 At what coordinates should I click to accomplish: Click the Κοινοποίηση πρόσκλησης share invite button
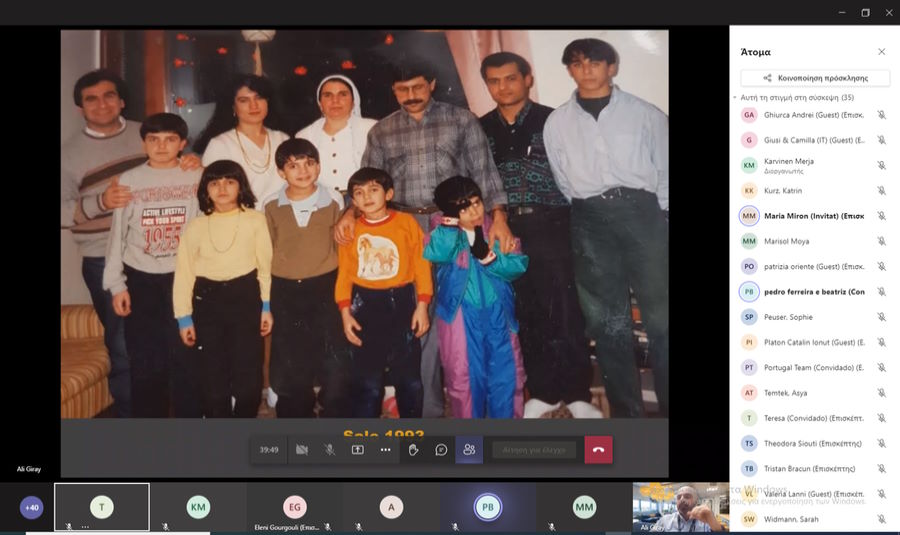[815, 77]
